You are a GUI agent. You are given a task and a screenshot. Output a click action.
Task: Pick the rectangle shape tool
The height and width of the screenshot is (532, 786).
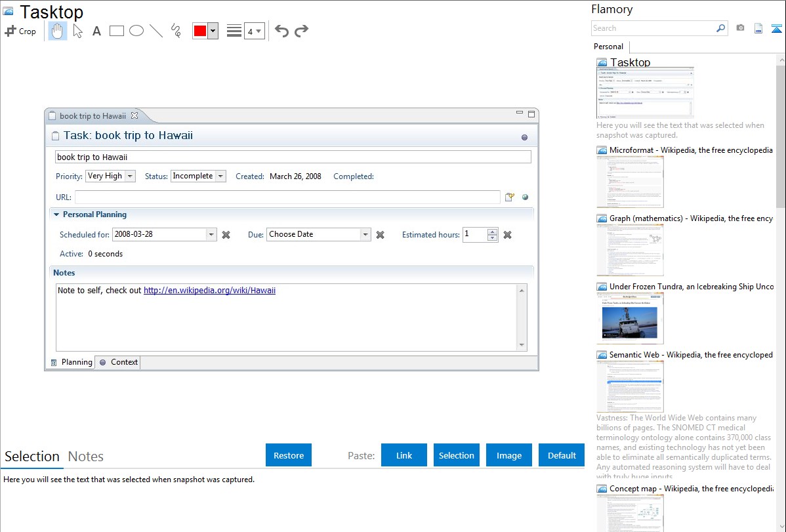tap(117, 31)
